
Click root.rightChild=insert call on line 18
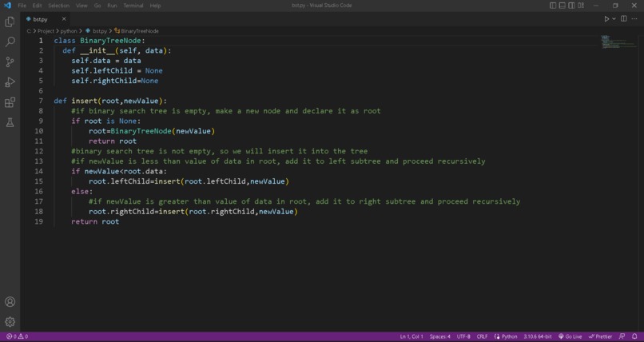point(193,212)
